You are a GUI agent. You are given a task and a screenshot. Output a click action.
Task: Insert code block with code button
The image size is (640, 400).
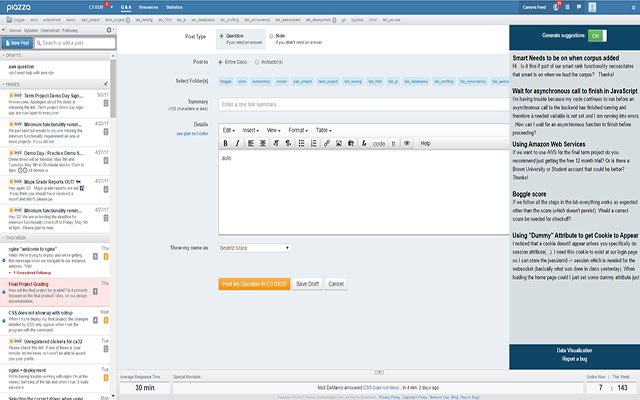pyautogui.click(x=379, y=144)
